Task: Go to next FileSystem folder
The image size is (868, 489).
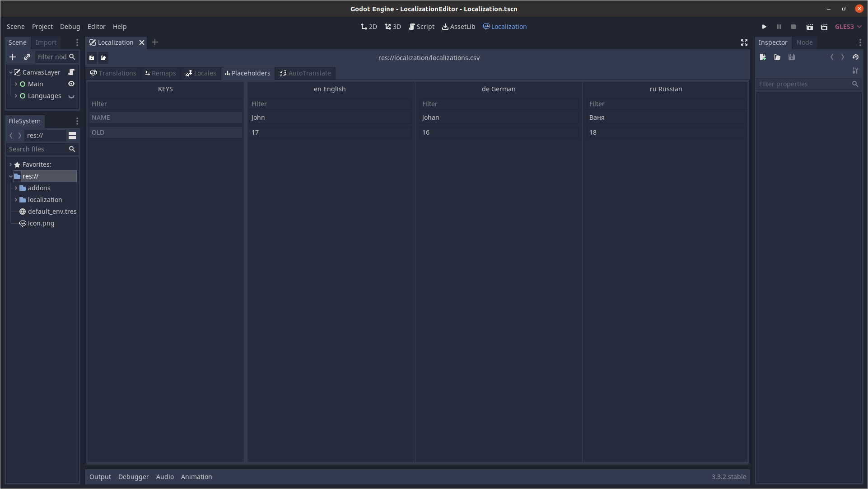Action: click(x=19, y=136)
